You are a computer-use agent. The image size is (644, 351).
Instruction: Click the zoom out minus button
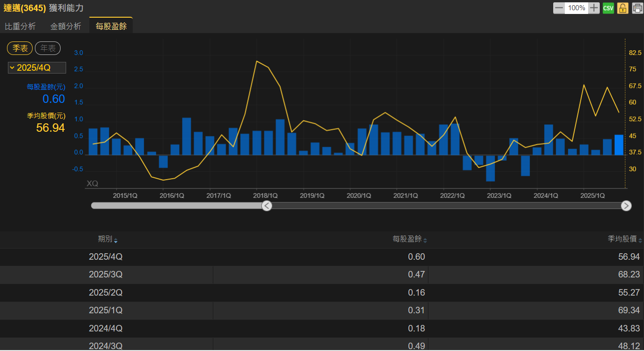point(559,8)
